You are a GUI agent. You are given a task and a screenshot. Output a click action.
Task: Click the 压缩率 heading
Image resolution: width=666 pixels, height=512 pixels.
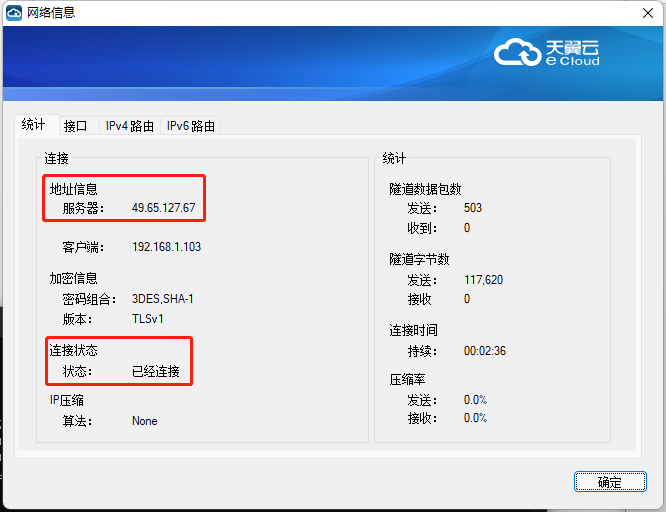(407, 379)
